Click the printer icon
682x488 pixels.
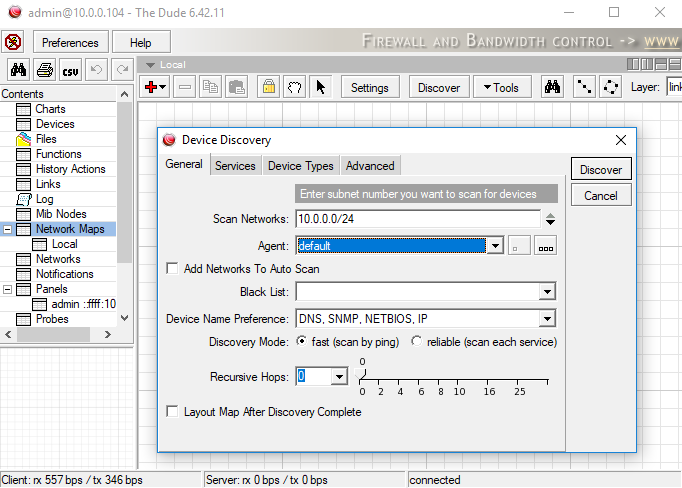pos(44,70)
